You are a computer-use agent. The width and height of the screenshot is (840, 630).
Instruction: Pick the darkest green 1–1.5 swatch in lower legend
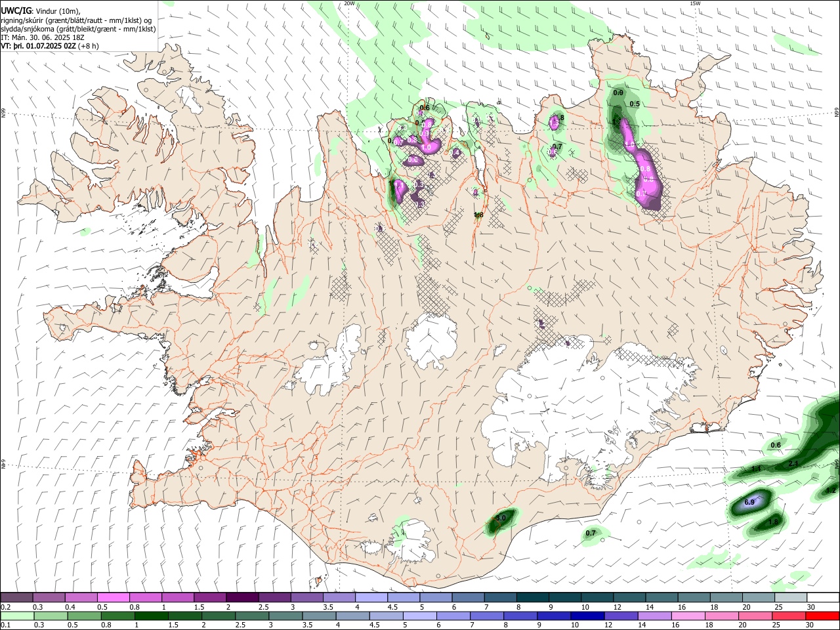click(151, 616)
